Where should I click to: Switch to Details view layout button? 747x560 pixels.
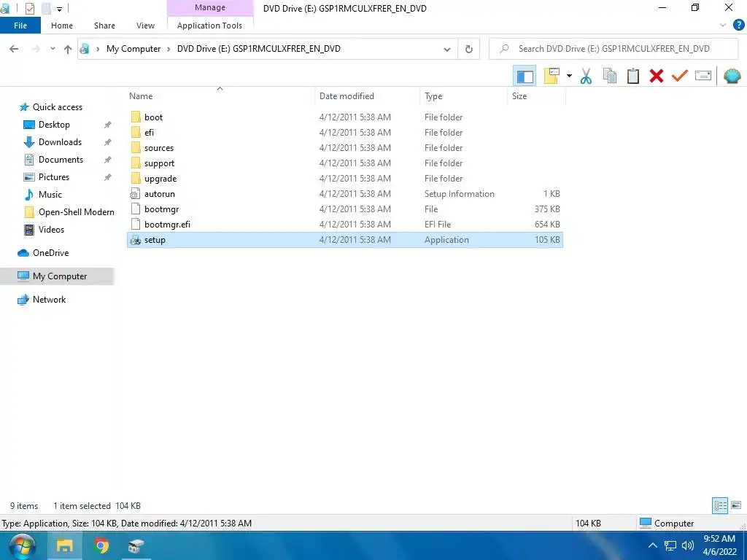coord(720,505)
